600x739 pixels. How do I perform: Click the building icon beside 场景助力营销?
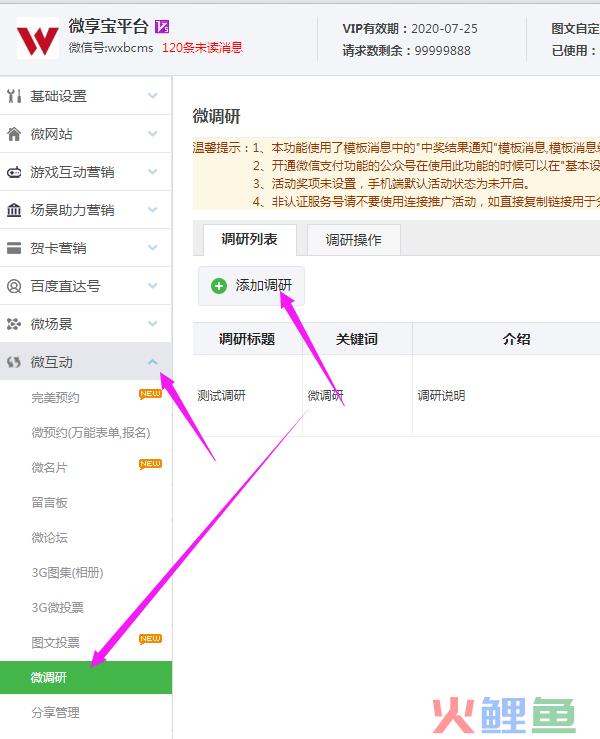(x=14, y=210)
